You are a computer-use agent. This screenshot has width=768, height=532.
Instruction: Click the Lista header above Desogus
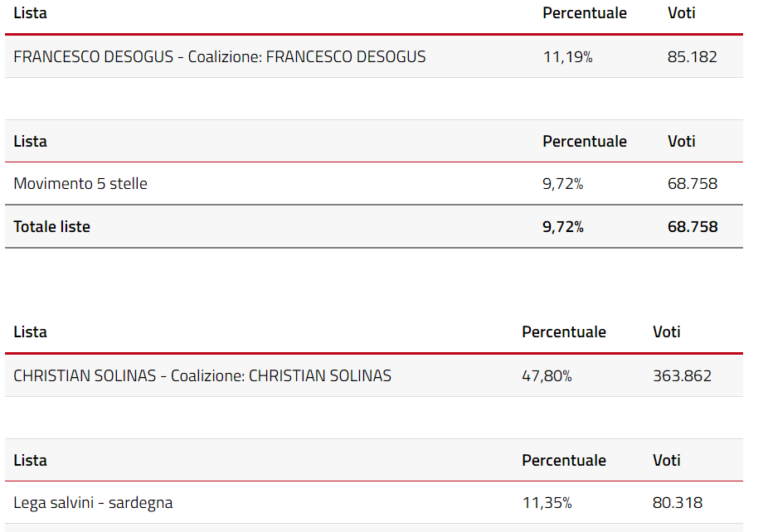pos(30,12)
